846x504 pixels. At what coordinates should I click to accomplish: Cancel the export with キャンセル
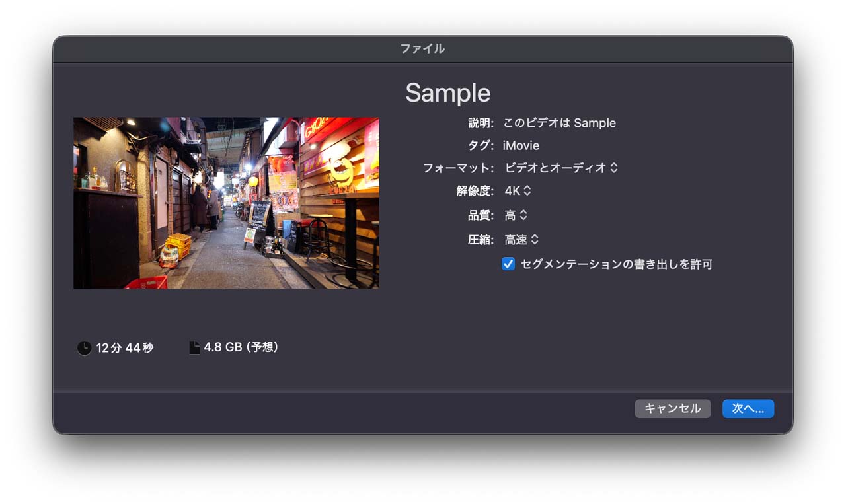click(672, 408)
